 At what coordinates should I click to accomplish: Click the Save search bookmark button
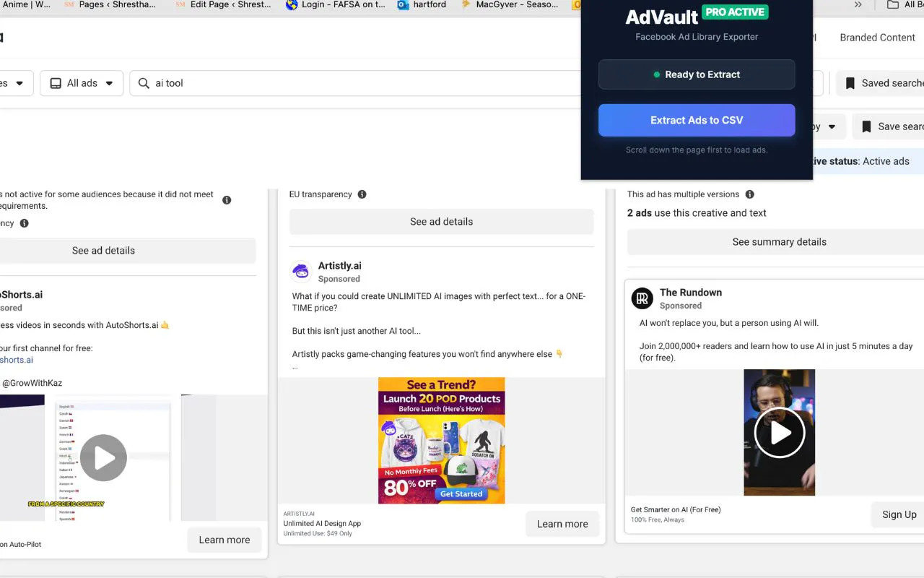point(889,126)
